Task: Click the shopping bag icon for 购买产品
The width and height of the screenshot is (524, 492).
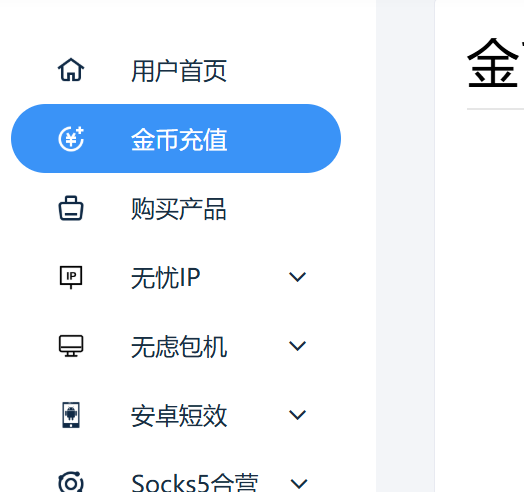Action: (71, 208)
